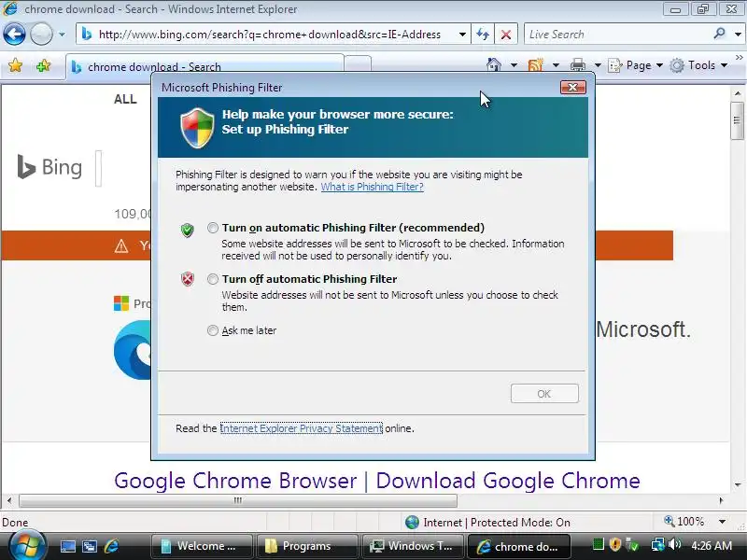This screenshot has width=747, height=560.
Task: Click Switch between windows quick launch icon
Action: pyautogui.click(x=89, y=546)
